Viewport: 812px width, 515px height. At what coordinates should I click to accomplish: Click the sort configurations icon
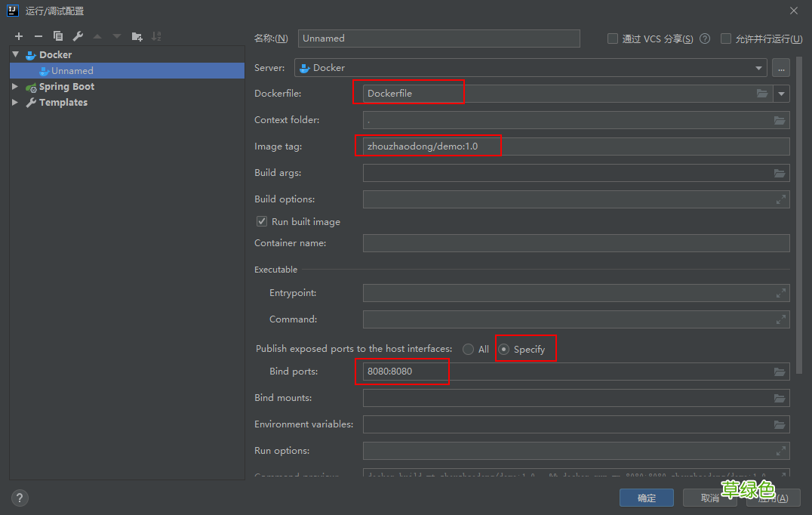click(156, 36)
